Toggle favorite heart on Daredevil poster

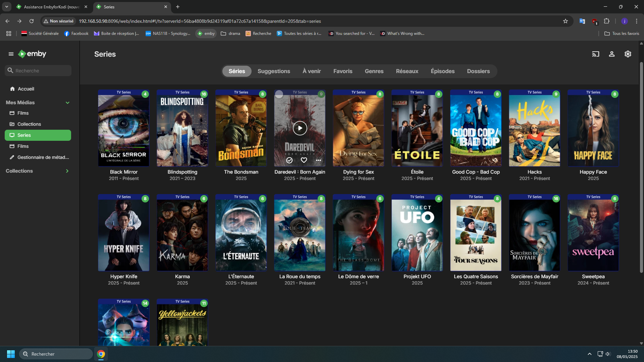coord(304,160)
